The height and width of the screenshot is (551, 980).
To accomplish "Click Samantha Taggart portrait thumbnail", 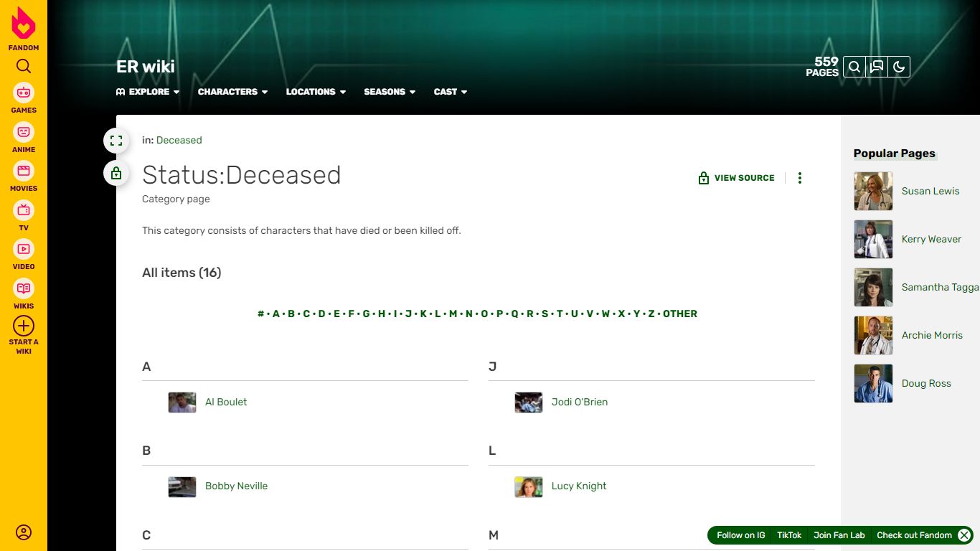I will tap(874, 288).
